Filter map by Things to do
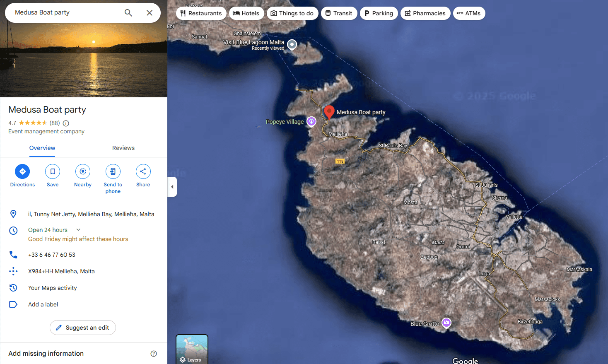 pyautogui.click(x=292, y=13)
